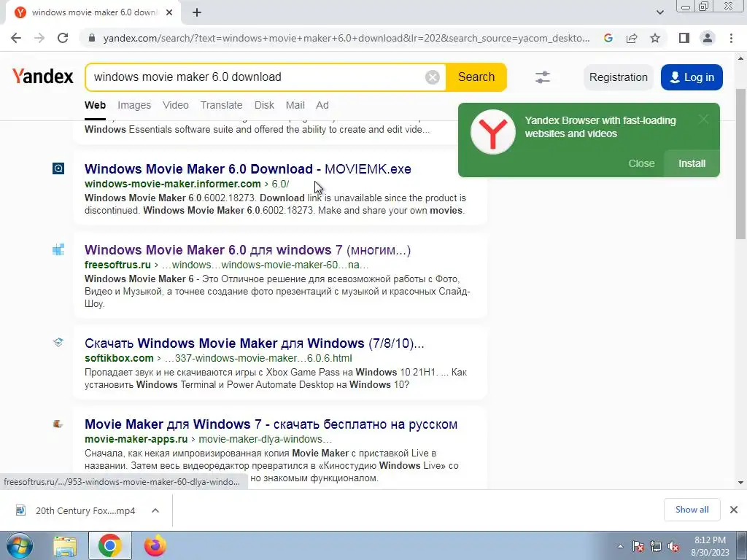Viewport: 747px width, 560px height.
Task: Open Movie Maker для Windows 7 result
Action: [271, 424]
